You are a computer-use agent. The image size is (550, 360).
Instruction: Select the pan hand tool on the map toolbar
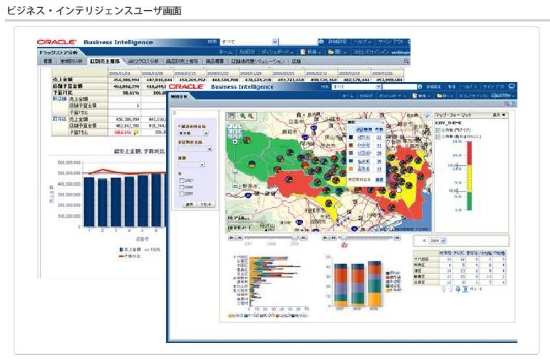click(x=232, y=116)
